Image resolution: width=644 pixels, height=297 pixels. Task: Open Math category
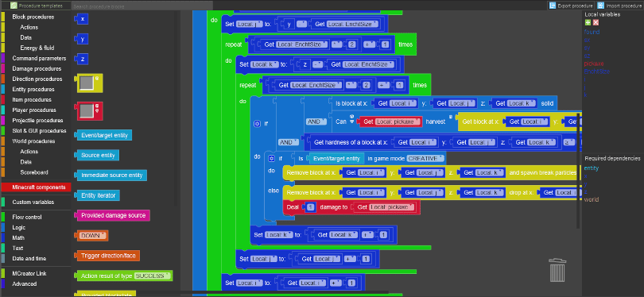[18, 237]
